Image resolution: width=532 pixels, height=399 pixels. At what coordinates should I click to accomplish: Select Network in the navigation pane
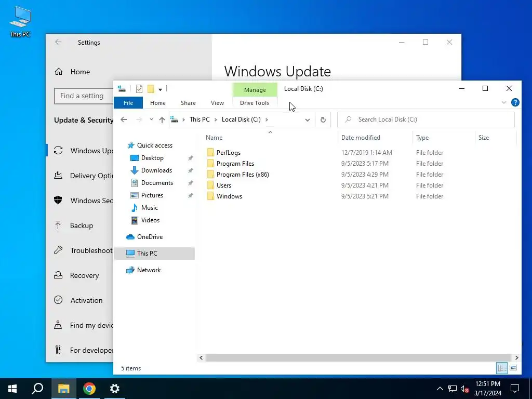tap(149, 270)
